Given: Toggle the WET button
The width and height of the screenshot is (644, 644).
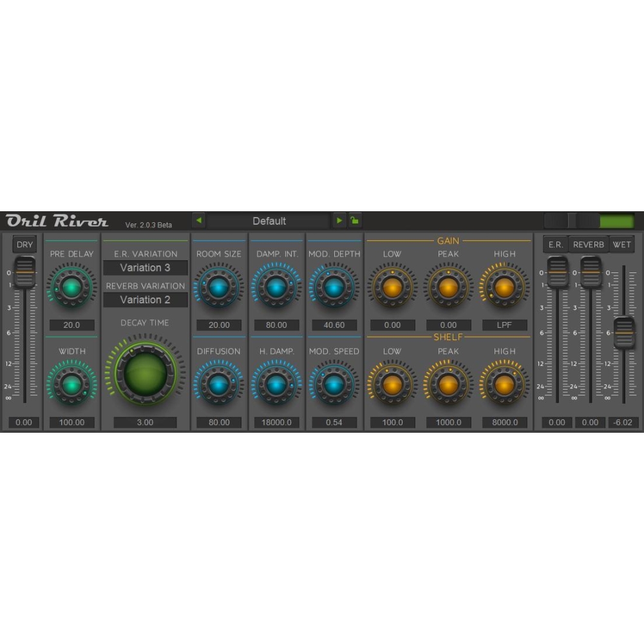Looking at the screenshot, I should (622, 245).
